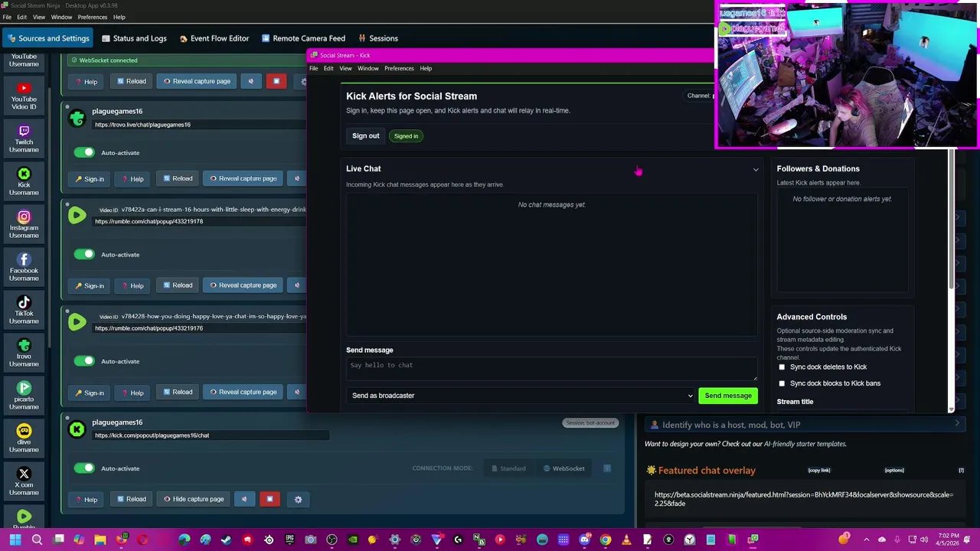Switch to Sessions tab
This screenshot has width=980, height=551.
[x=377, y=38]
